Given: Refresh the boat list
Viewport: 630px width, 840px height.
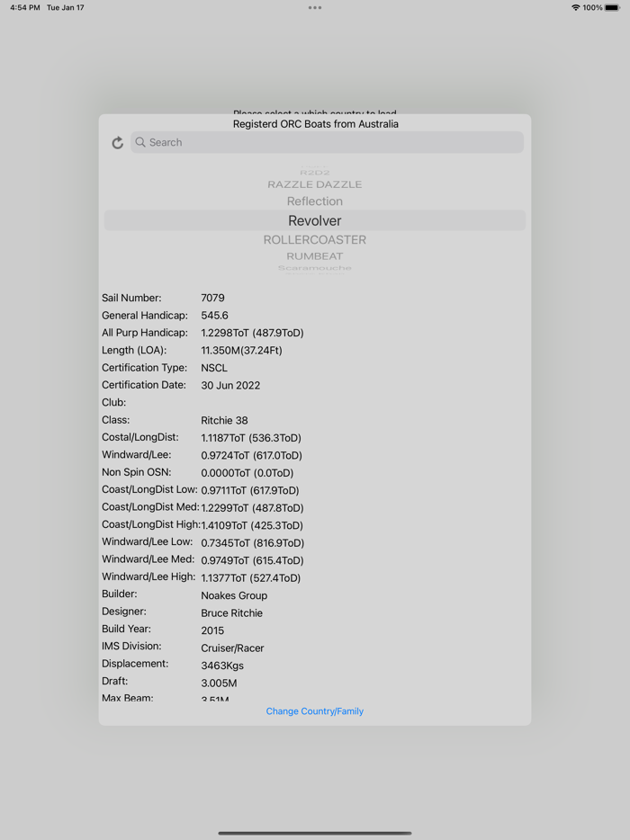Looking at the screenshot, I should point(117,142).
